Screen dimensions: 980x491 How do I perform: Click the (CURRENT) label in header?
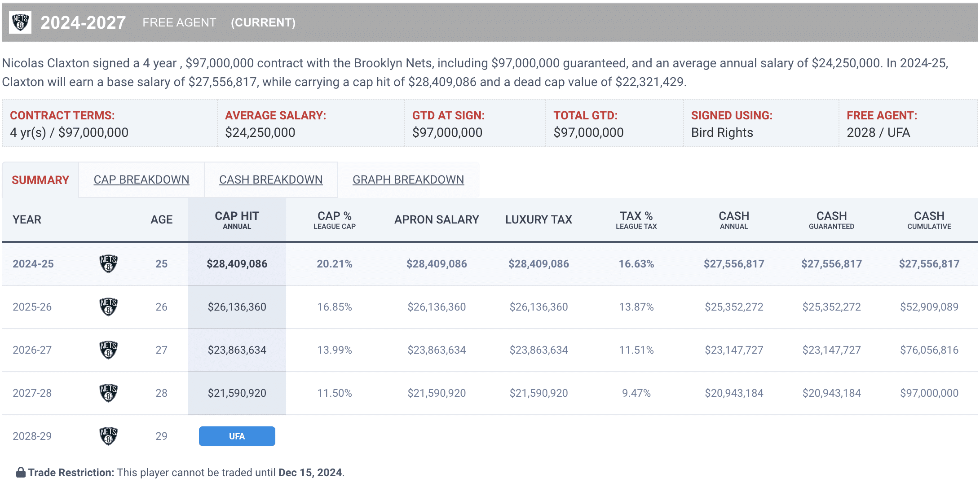[x=263, y=22]
